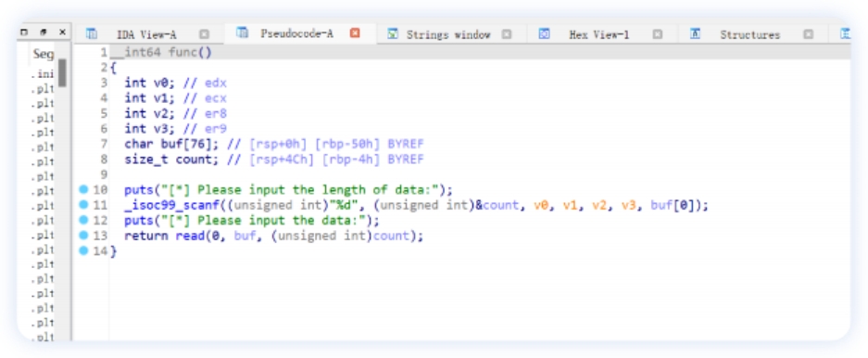The image size is (868, 358).
Task: Select the Pseudocode-A tab
Action: (296, 33)
